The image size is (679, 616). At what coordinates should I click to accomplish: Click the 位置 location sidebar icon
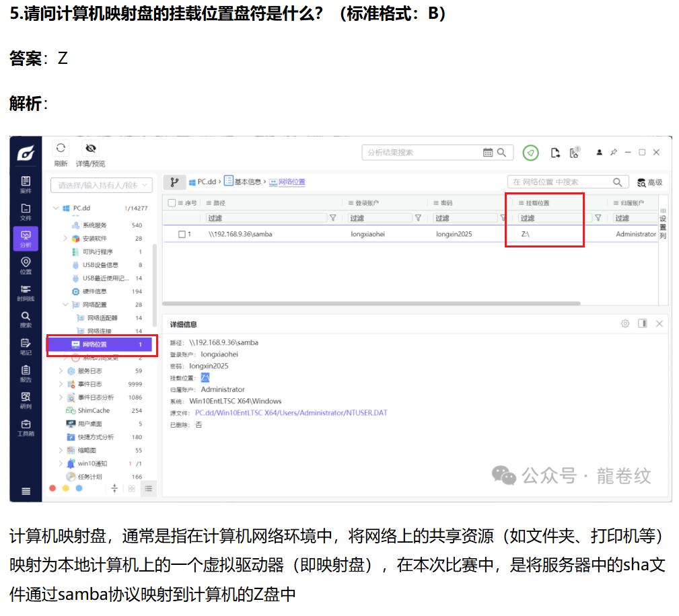[x=26, y=265]
